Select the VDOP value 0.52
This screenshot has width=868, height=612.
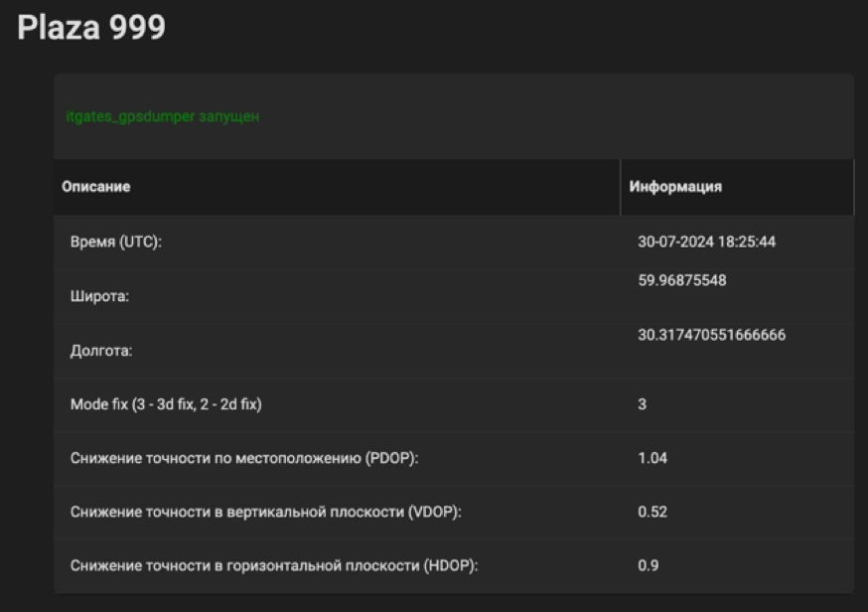click(x=652, y=512)
